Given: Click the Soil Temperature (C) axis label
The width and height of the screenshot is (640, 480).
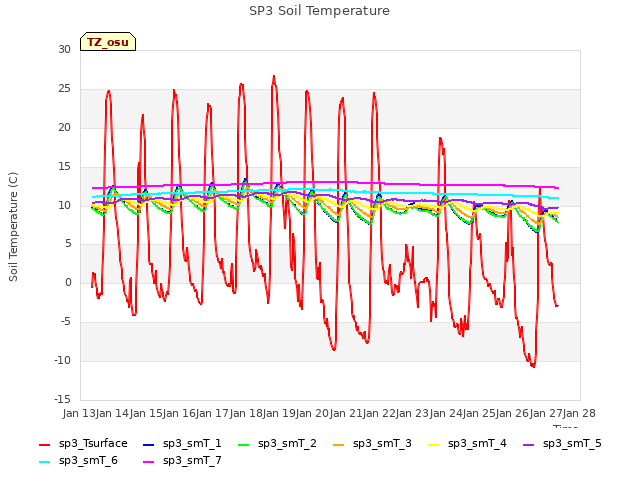Looking at the screenshot, I should [x=13, y=227].
